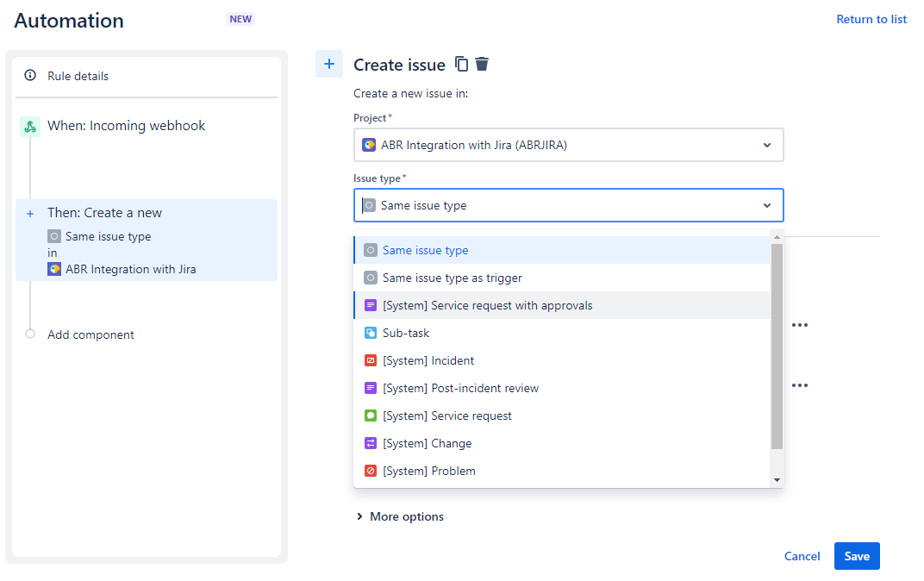The image size is (924, 581).
Task: Click the blue plus icon beside Create issue
Action: pyautogui.click(x=329, y=64)
